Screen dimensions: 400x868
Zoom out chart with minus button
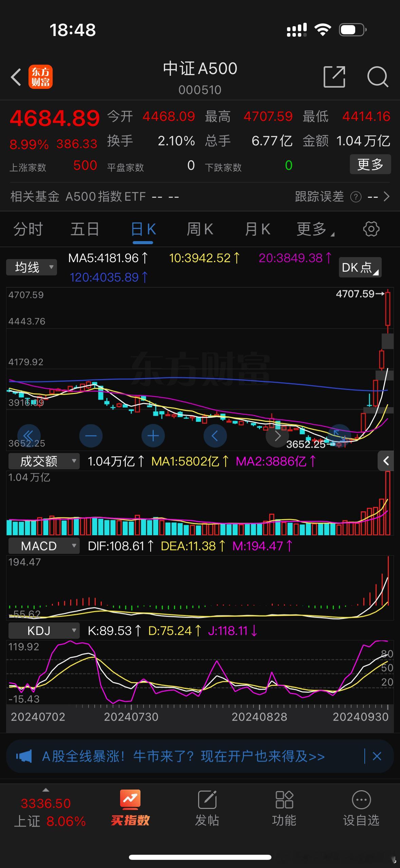click(91, 436)
